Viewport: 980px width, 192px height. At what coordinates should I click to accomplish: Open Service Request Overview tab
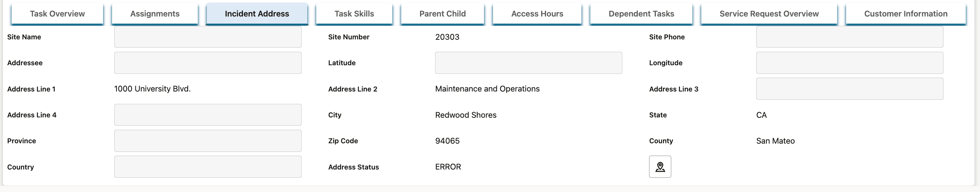pos(769,13)
